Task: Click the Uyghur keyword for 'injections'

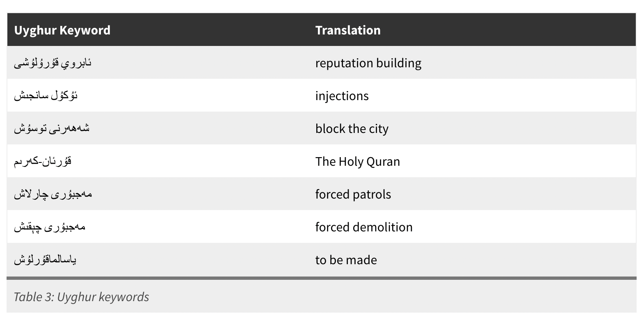Action: pos(46,96)
